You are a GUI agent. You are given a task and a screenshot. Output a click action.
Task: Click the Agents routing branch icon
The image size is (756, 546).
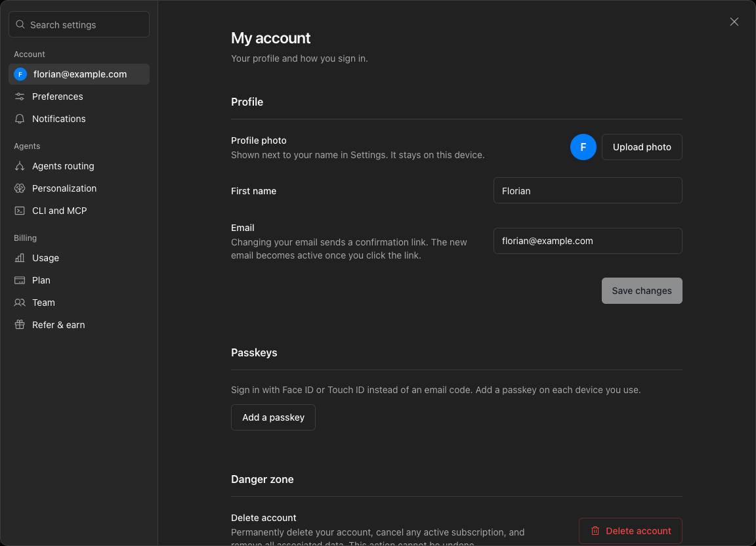click(x=20, y=166)
